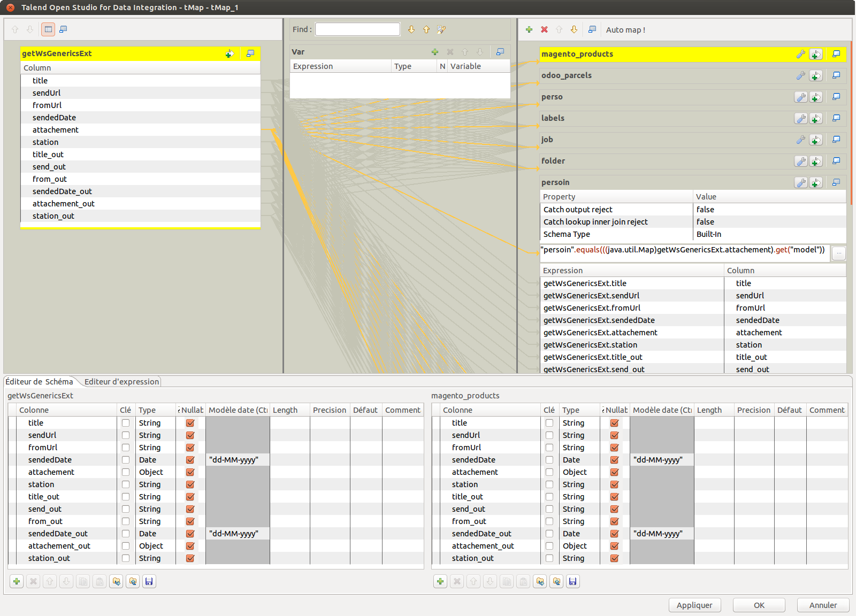Edit date pattern of sendedDate_out in magento_products
Screen dimensions: 856x616
click(662, 534)
